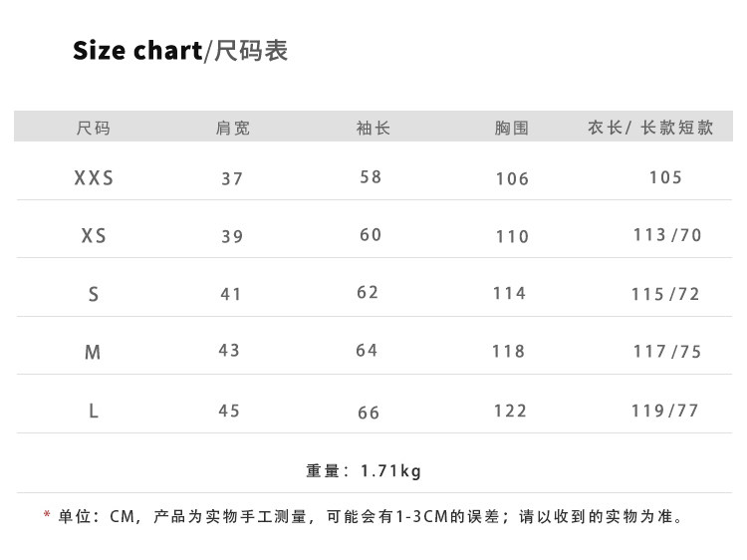This screenshot has width=747, height=560.
Task: Click the 尺码 column header
Action: point(94,128)
